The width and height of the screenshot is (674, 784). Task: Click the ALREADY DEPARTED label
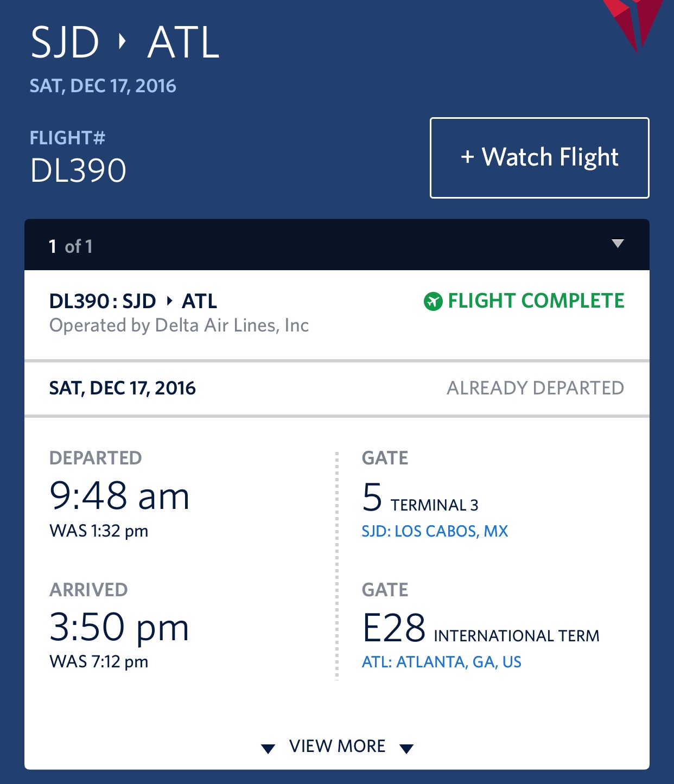point(535,388)
